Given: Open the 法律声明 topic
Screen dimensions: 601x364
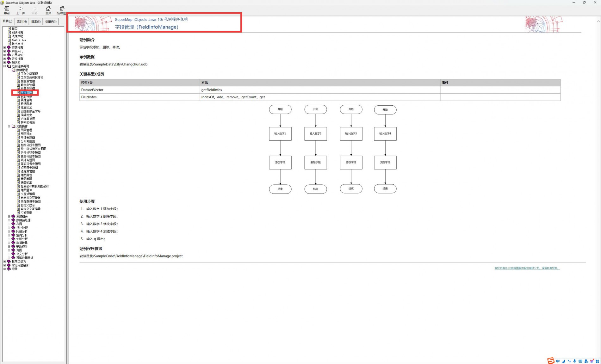Looking at the screenshot, I should click(17, 36).
